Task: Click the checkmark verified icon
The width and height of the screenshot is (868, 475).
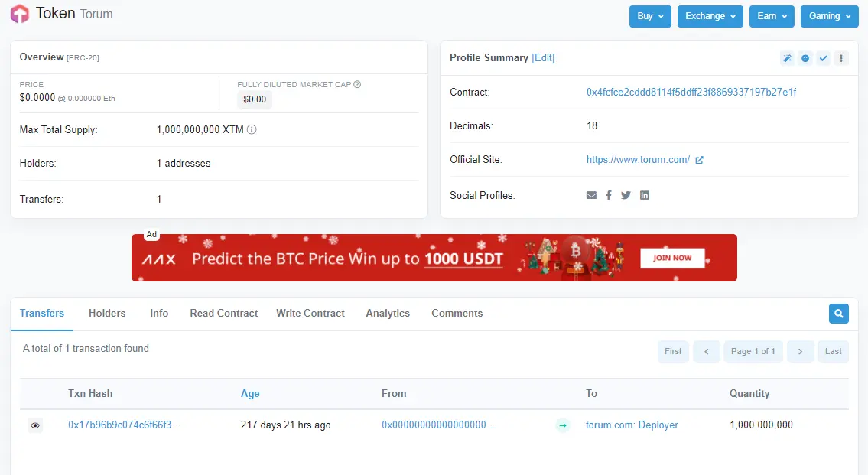Action: (824, 58)
